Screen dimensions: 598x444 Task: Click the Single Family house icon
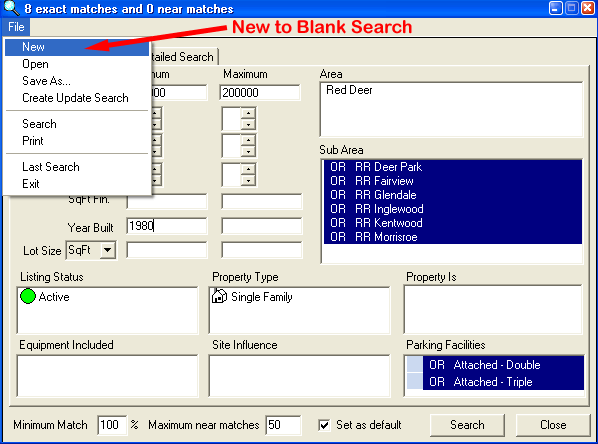tap(219, 296)
